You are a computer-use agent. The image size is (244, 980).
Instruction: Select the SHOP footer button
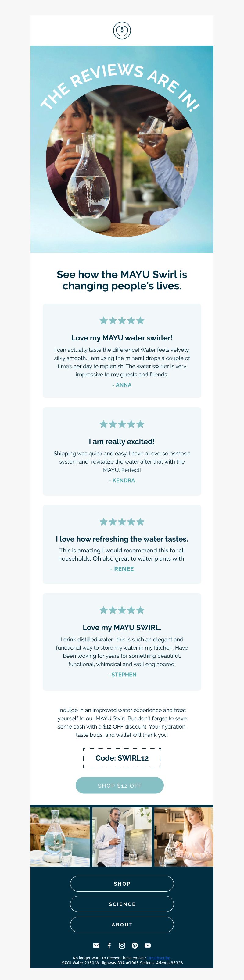click(122, 883)
